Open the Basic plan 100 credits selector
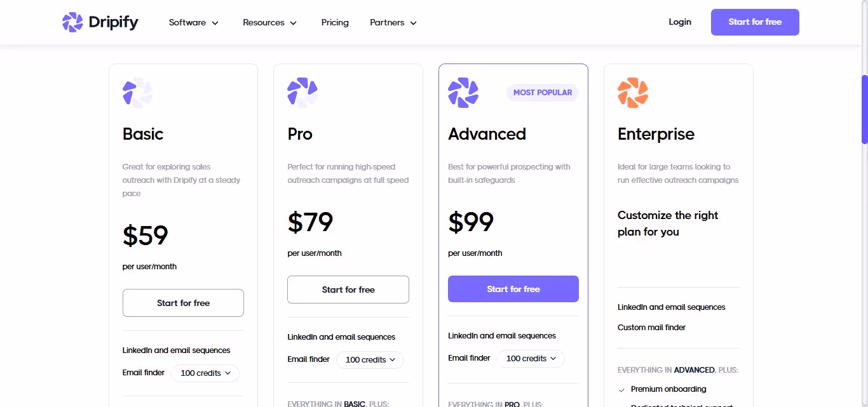Screen dimensions: 868x407 coord(205,373)
